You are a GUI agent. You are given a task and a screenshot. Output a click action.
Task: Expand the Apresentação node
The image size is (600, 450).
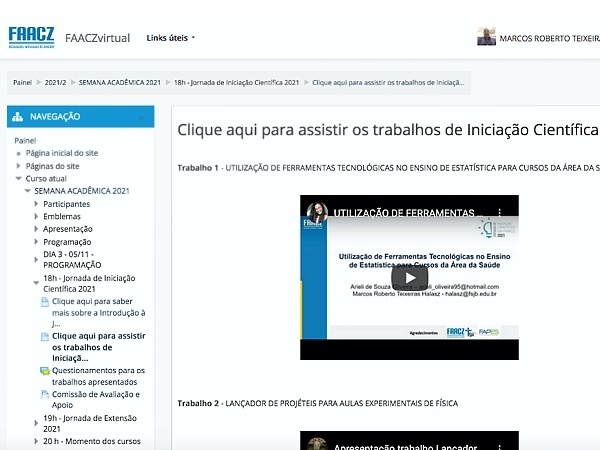click(x=36, y=229)
